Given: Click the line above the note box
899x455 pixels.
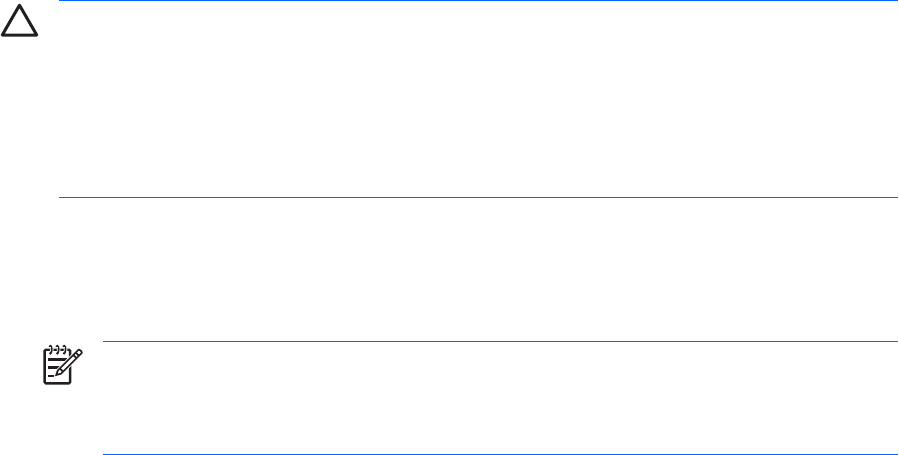Looking at the screenshot, I should (x=500, y=341).
